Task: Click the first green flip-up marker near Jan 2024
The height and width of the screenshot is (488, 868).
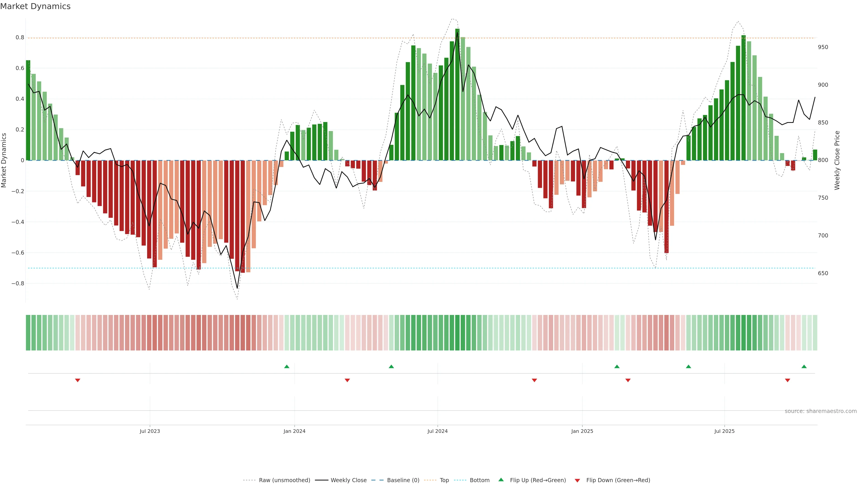Action: pos(287,366)
